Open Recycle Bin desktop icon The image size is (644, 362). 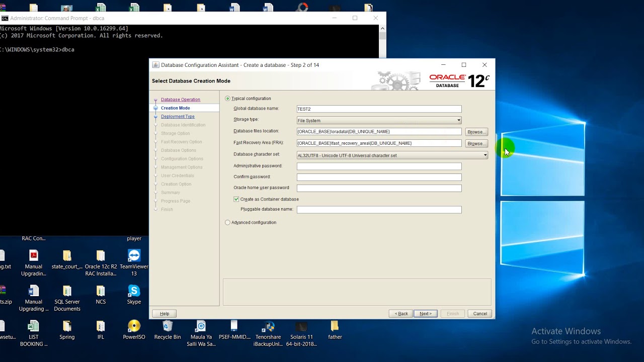point(168,330)
